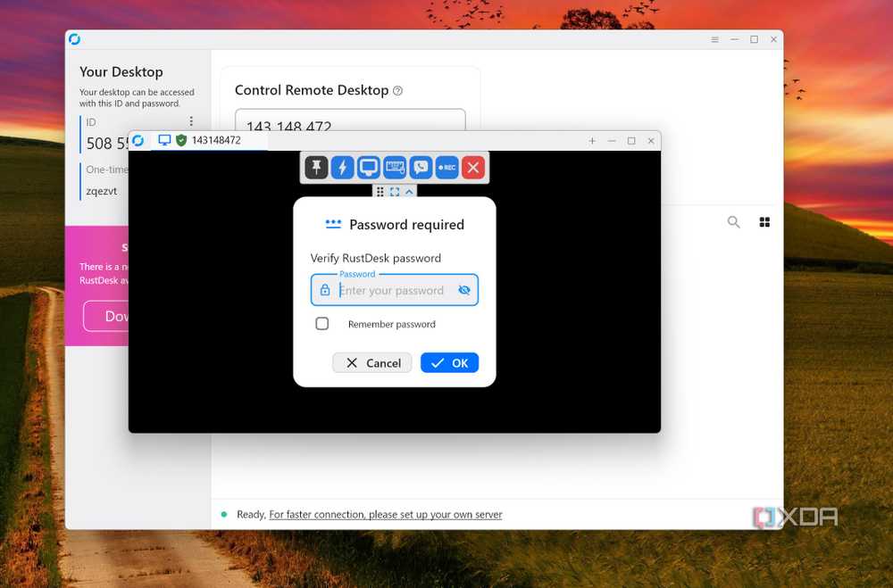Pin the remote session toolbar
Image resolution: width=893 pixels, height=588 pixels.
click(316, 168)
